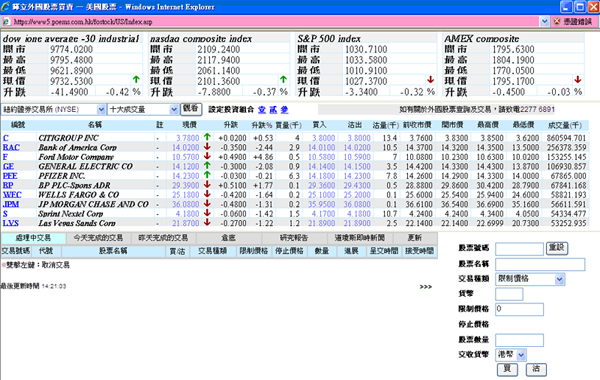The height and width of the screenshot is (380, 600).
Task: Click the address bar URL field
Action: 276,22
